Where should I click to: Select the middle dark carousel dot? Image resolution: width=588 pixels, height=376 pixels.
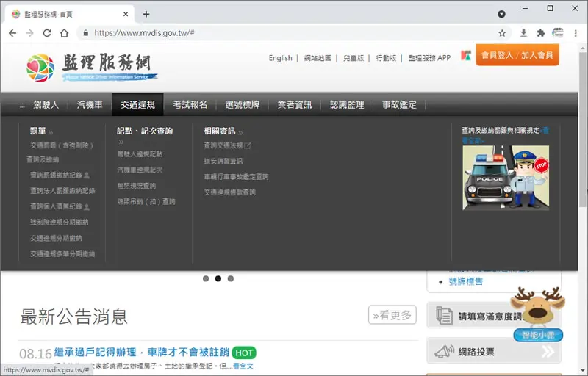218,278
